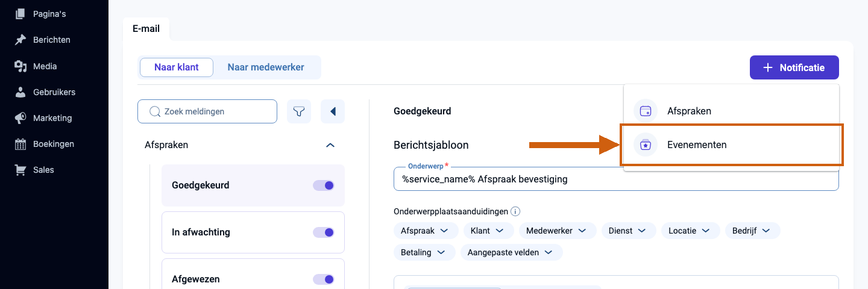The image size is (868, 289).
Task: Choose Afspraken from the notification menu
Action: coord(731,111)
